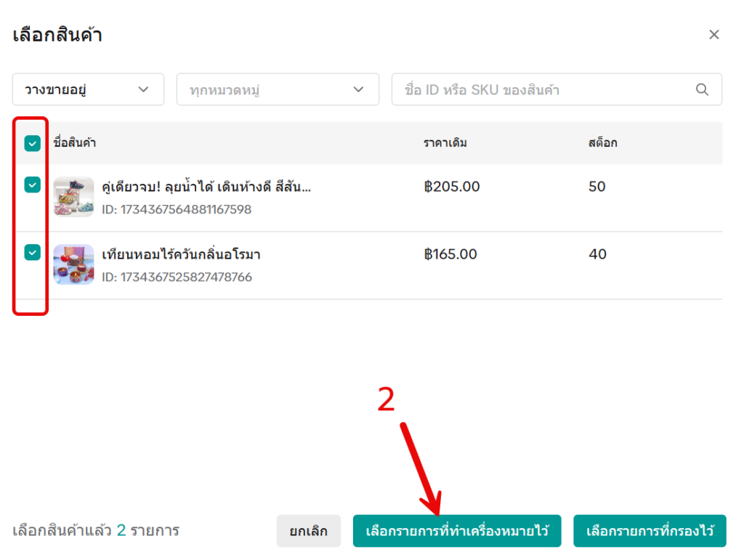This screenshot has width=744, height=560.
Task: Expand the ทุกหมวดหมู่ category dropdown
Action: 278,89
